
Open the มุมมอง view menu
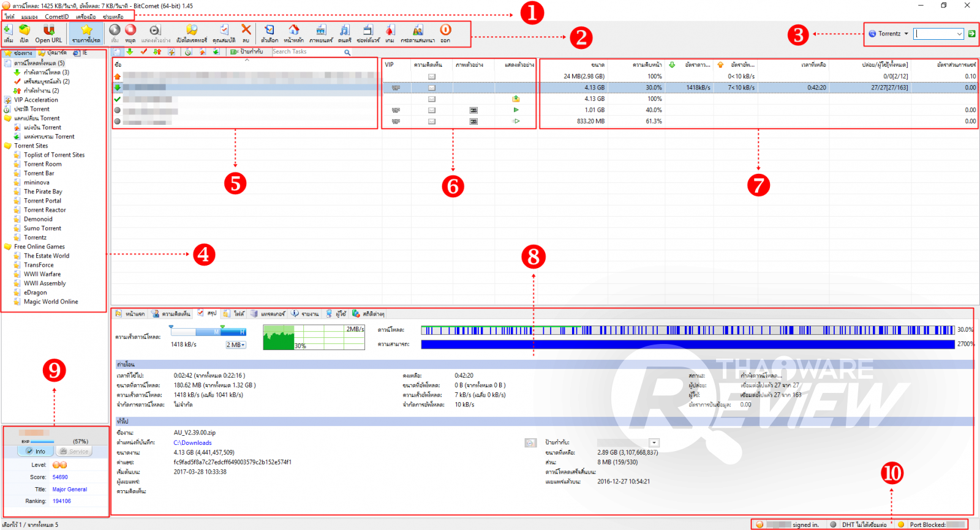click(x=29, y=17)
